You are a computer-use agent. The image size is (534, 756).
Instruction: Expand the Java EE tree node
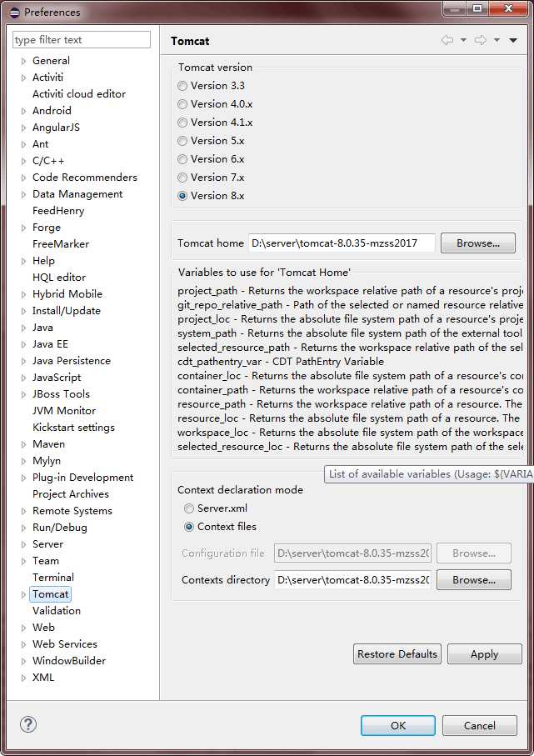[23, 344]
